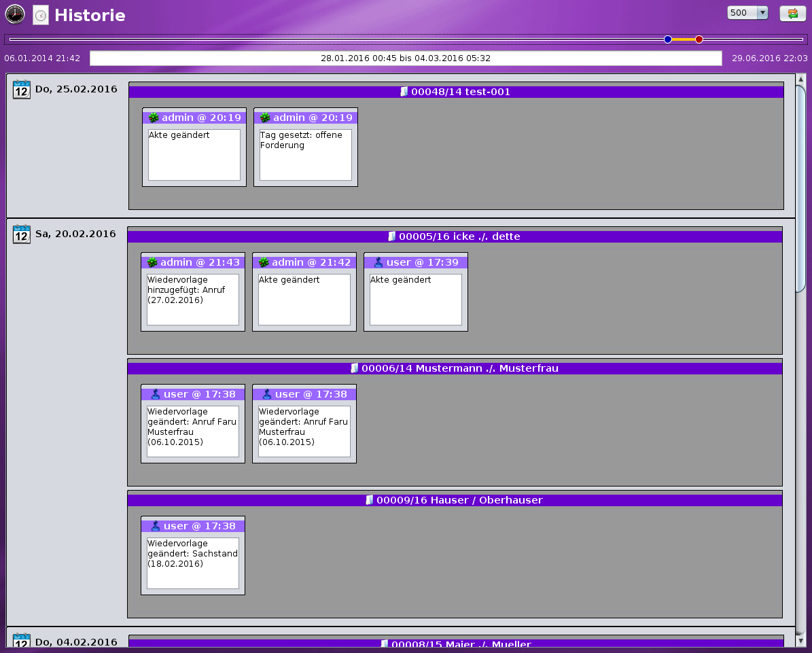Select 'Tag gesetzt: offene Forderung' entry
Viewport: 812px width, 653px height.
click(305, 154)
